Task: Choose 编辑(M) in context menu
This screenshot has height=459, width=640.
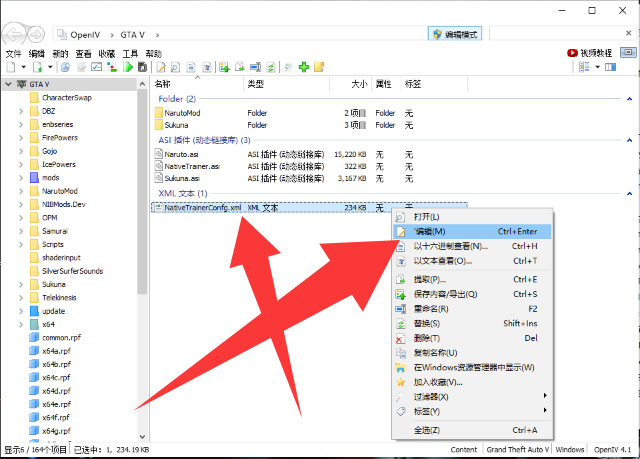Action: coord(472,231)
